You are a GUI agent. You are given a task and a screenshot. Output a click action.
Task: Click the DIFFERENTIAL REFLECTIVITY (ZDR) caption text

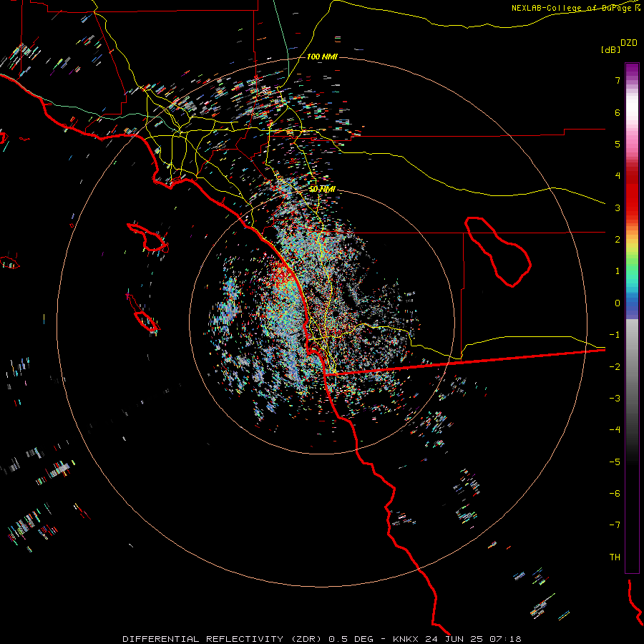pos(223,639)
